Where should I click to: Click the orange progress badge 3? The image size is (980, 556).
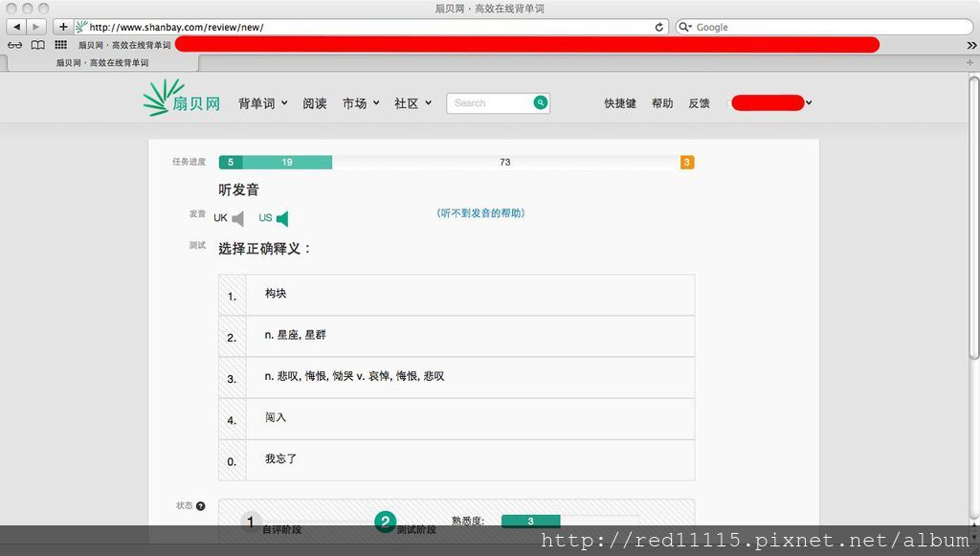click(687, 163)
